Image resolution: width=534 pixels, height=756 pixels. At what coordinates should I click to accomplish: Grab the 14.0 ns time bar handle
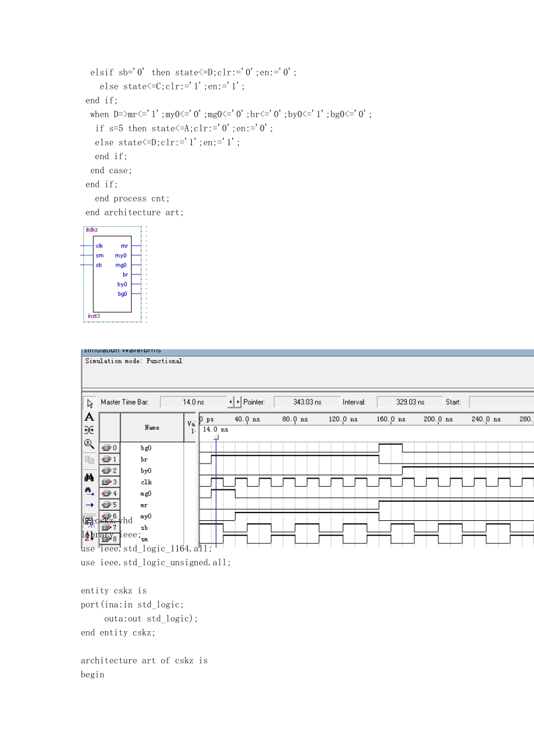click(x=216, y=437)
